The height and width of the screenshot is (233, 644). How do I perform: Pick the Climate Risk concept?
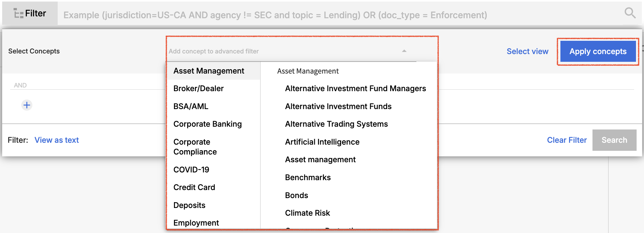click(x=308, y=213)
